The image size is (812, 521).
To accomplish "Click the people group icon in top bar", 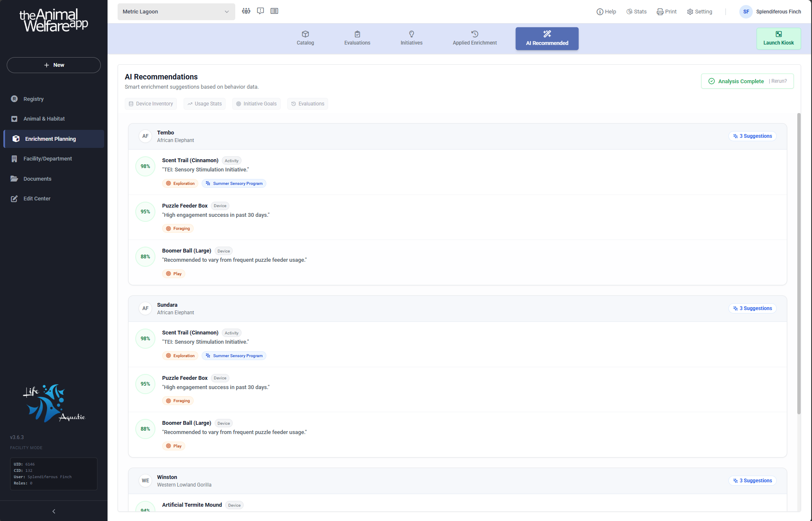I will tap(246, 11).
